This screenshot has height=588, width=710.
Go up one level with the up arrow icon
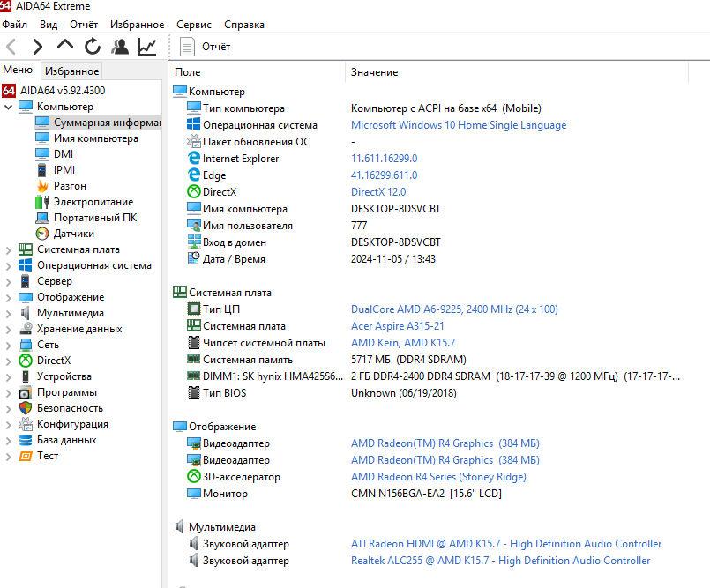tap(65, 45)
